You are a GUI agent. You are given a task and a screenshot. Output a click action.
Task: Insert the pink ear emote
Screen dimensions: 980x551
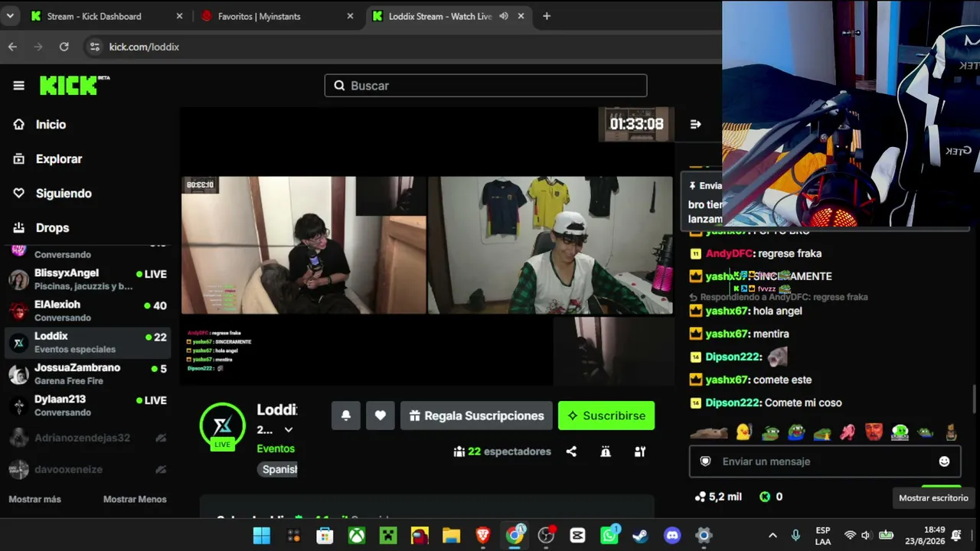tap(848, 433)
